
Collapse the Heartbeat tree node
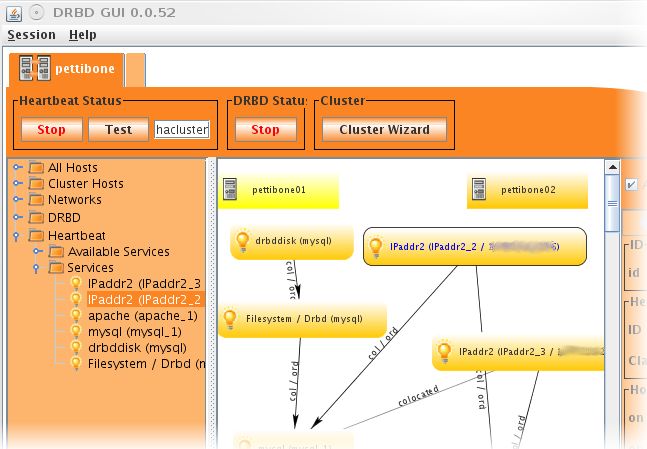pos(16,236)
